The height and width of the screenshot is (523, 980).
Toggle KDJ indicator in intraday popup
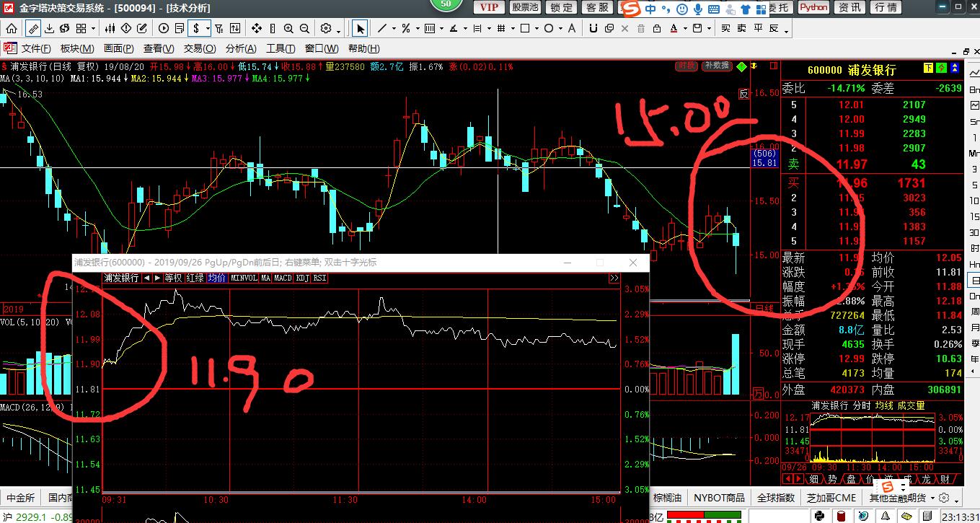click(x=302, y=278)
